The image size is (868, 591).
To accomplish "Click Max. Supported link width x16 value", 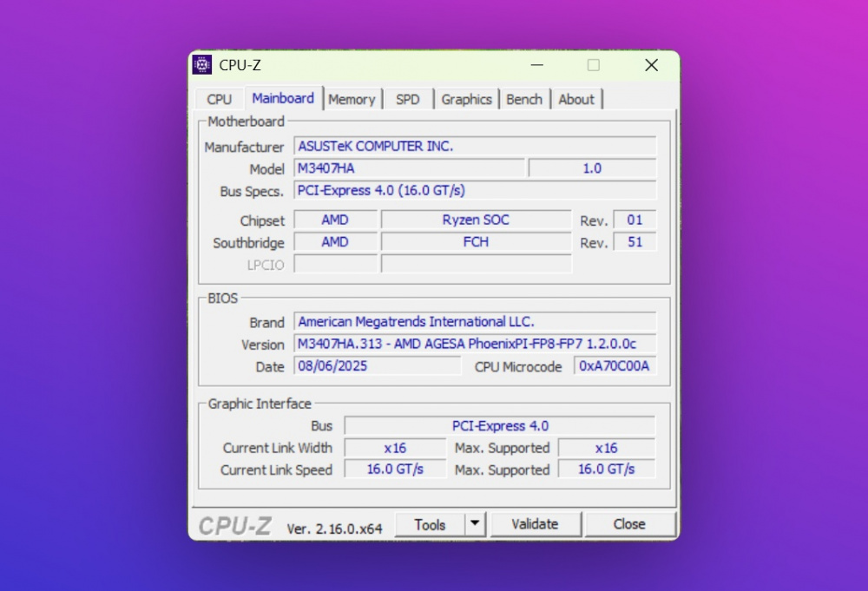I will coord(607,448).
